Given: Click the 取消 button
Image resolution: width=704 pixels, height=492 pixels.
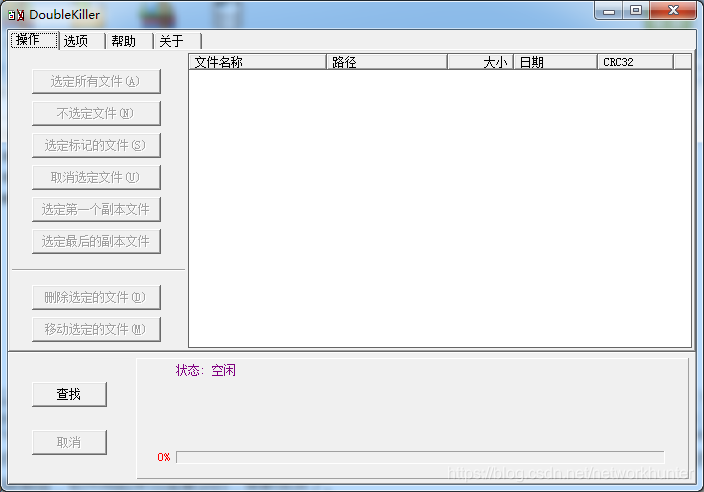Looking at the screenshot, I should (x=69, y=443).
